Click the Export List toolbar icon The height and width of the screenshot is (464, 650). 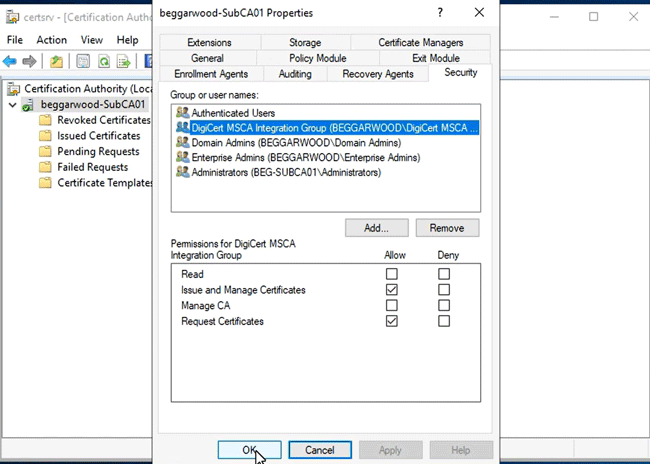[124, 61]
